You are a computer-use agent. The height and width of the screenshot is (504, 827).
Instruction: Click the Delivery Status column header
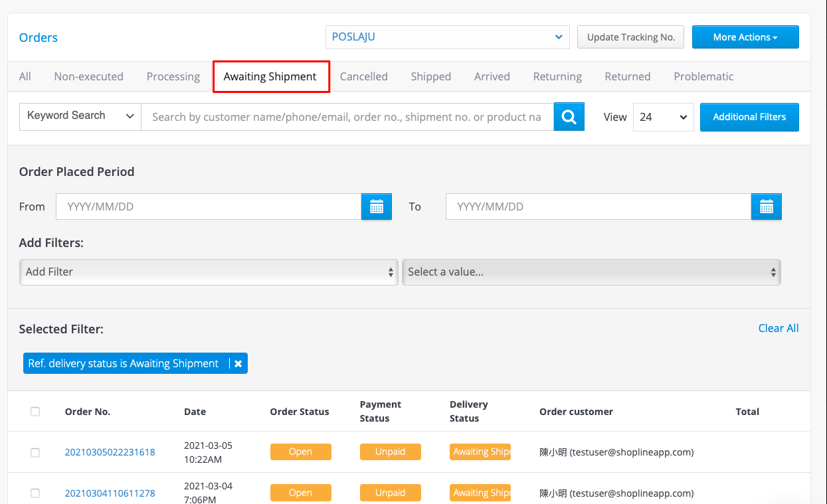[x=469, y=412]
